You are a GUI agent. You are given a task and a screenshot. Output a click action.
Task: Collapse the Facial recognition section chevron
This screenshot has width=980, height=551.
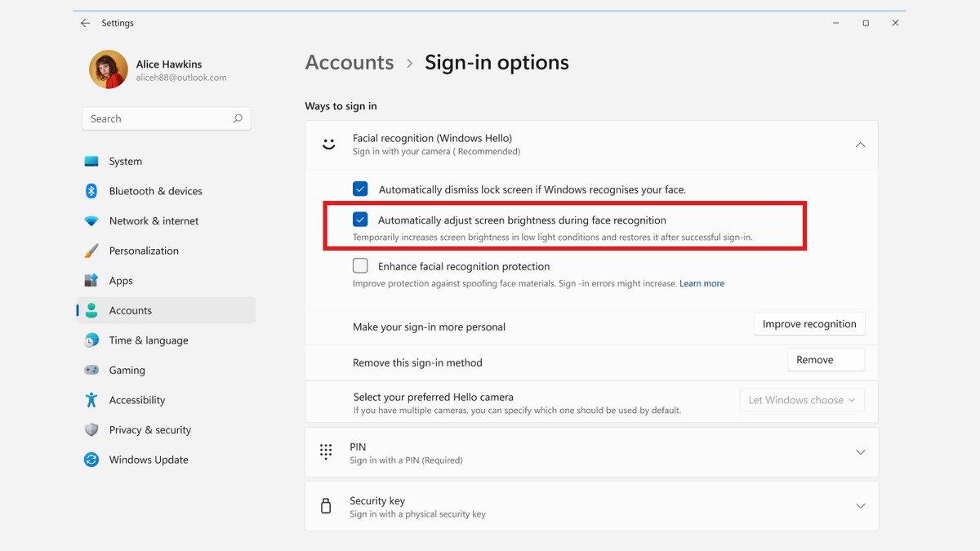point(860,144)
